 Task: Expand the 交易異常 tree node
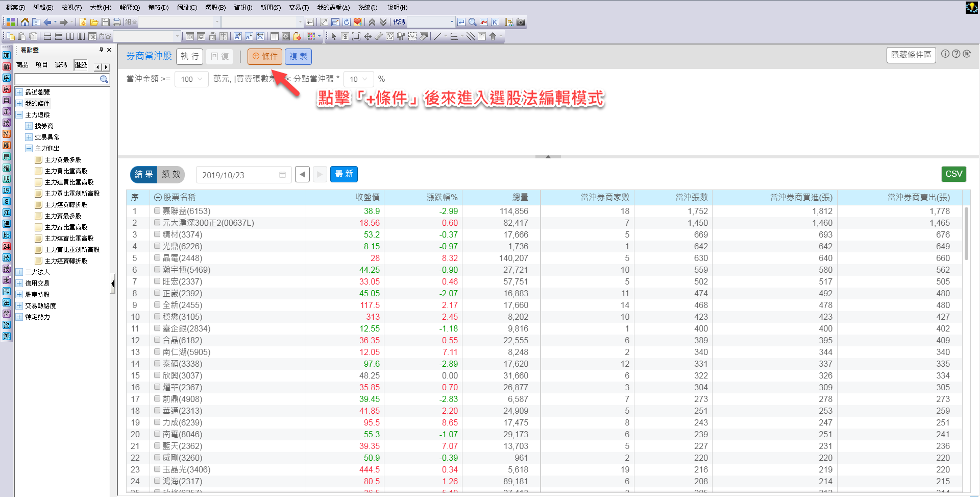pos(29,137)
